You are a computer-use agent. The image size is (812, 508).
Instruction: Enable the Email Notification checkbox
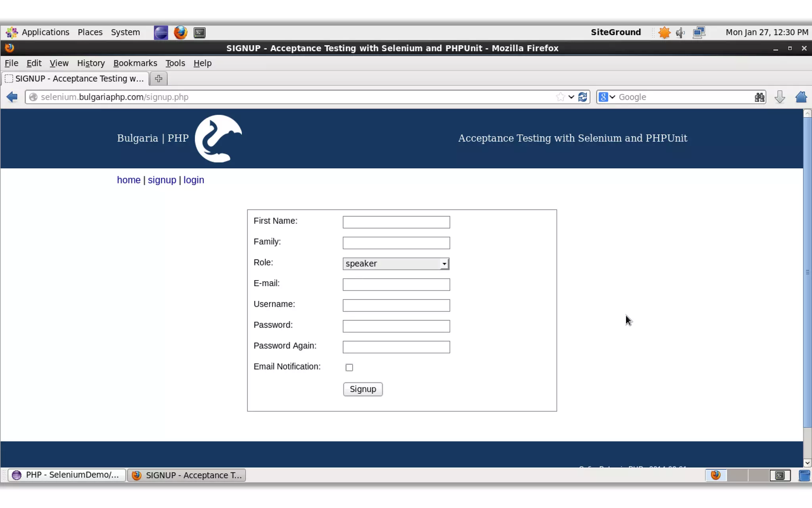(x=349, y=368)
